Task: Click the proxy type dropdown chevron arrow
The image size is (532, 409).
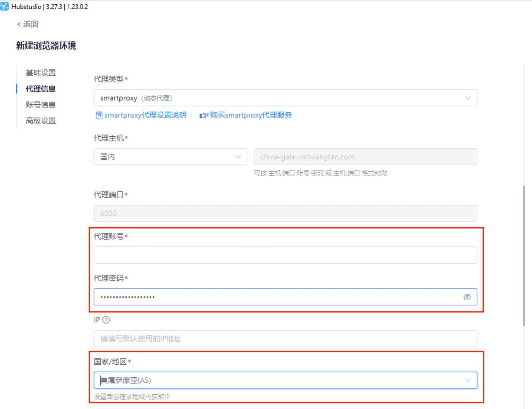Action: tap(468, 98)
